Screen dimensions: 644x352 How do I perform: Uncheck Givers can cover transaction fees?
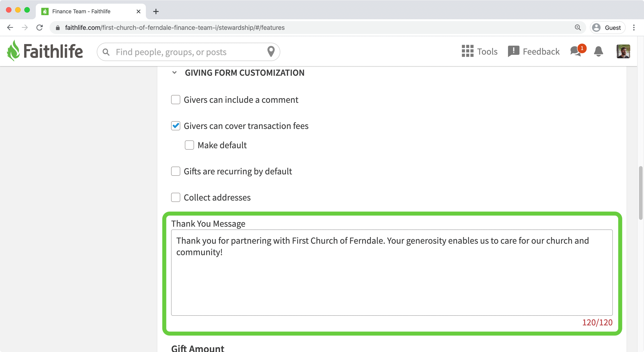pyautogui.click(x=175, y=126)
